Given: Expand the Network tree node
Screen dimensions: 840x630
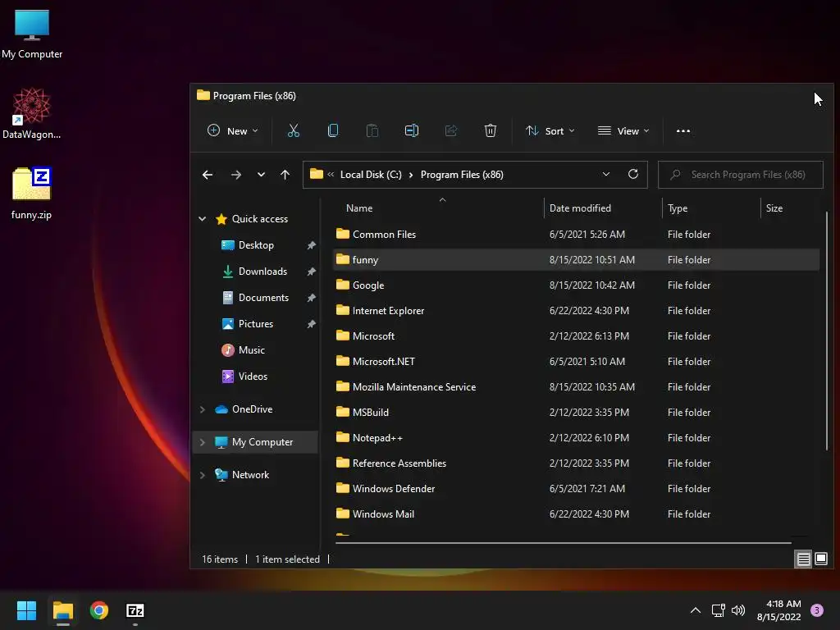Looking at the screenshot, I should point(202,475).
